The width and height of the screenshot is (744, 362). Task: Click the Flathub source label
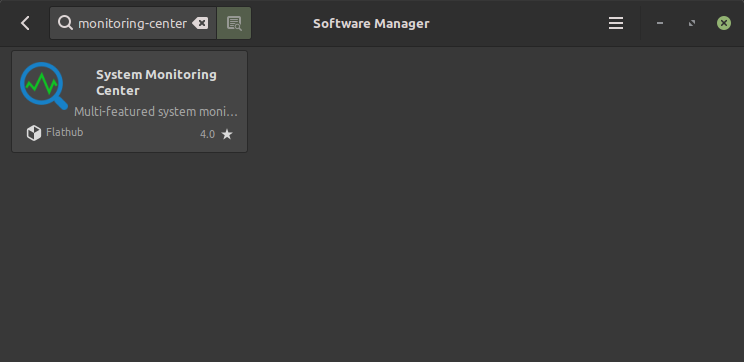pyautogui.click(x=65, y=132)
